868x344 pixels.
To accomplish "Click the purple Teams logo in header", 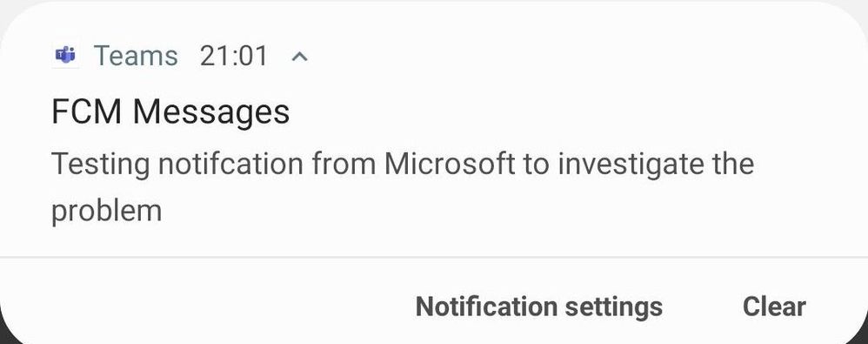I will click(x=65, y=56).
